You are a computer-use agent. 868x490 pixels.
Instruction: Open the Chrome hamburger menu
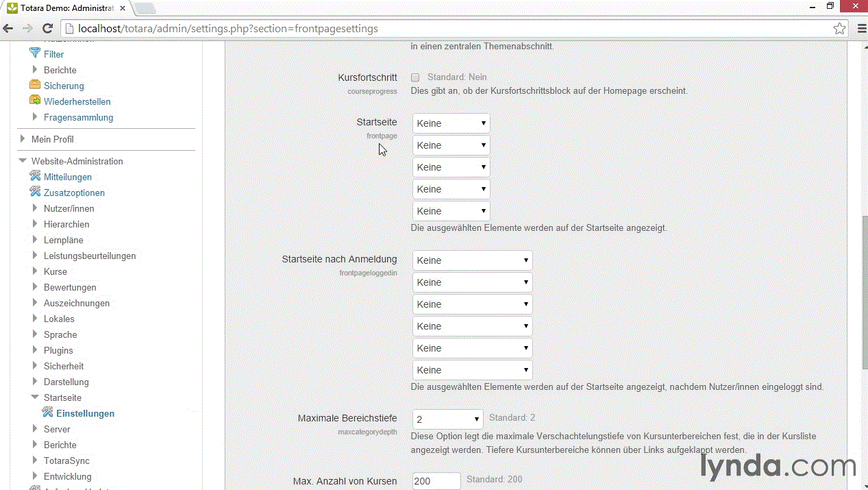pyautogui.click(x=862, y=29)
